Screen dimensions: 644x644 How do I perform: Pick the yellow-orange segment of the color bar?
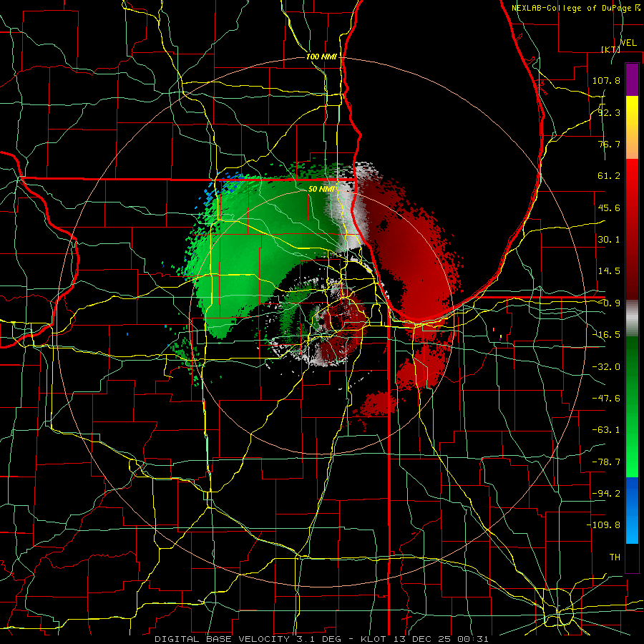(632, 127)
